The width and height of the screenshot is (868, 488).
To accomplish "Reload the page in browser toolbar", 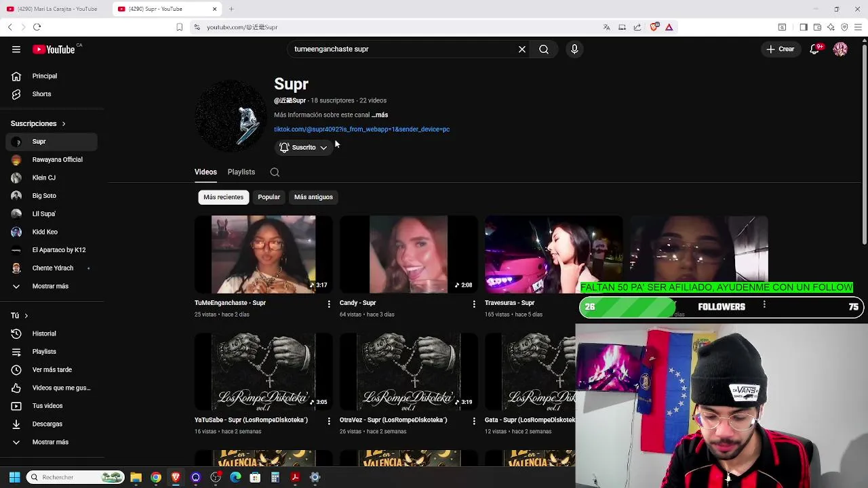I will pos(37,27).
